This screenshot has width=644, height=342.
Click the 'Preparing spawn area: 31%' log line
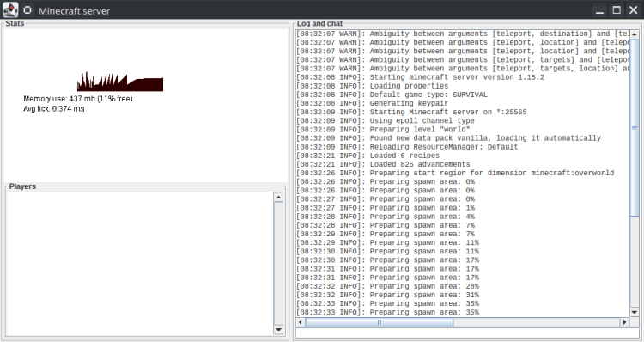(387, 295)
